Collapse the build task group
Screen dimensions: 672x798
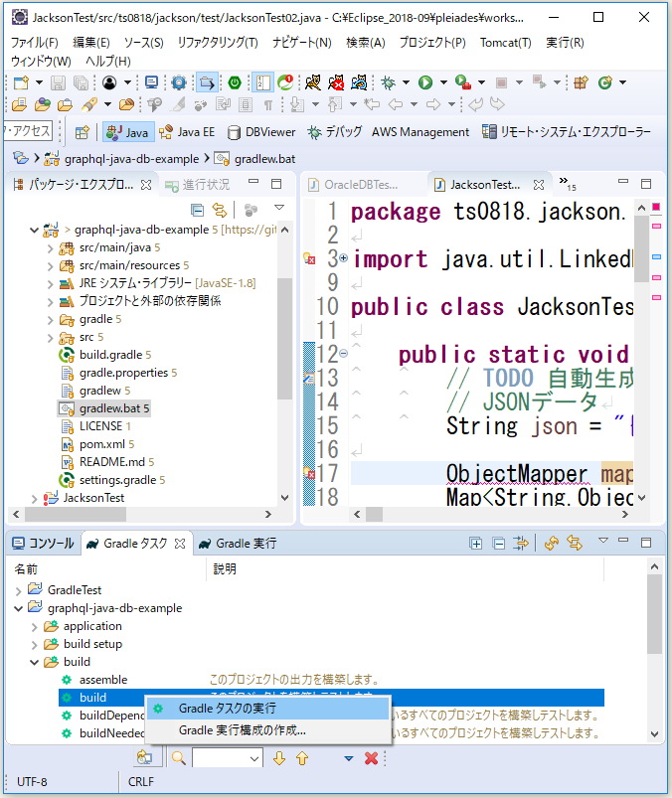pyautogui.click(x=34, y=662)
